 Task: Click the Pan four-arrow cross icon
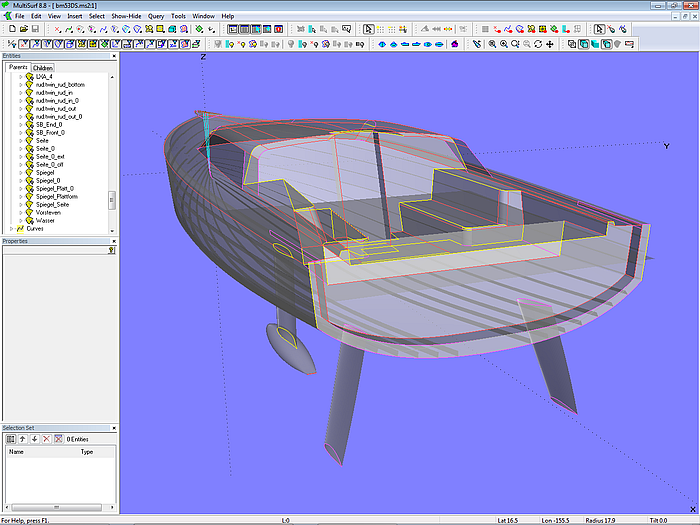coord(550,44)
